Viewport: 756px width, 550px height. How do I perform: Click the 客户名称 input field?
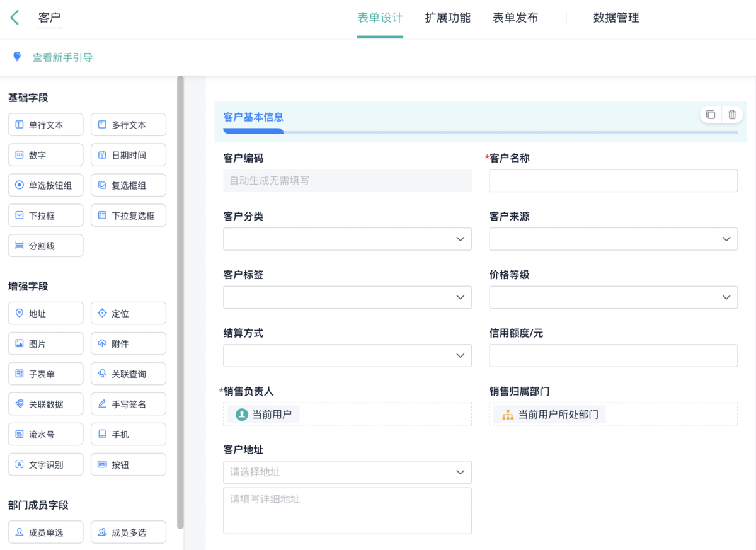613,181
